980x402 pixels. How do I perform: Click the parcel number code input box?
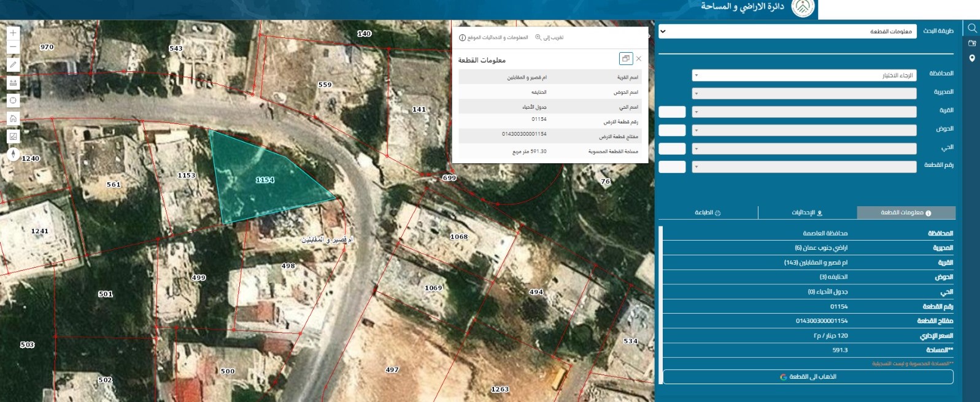click(x=672, y=167)
